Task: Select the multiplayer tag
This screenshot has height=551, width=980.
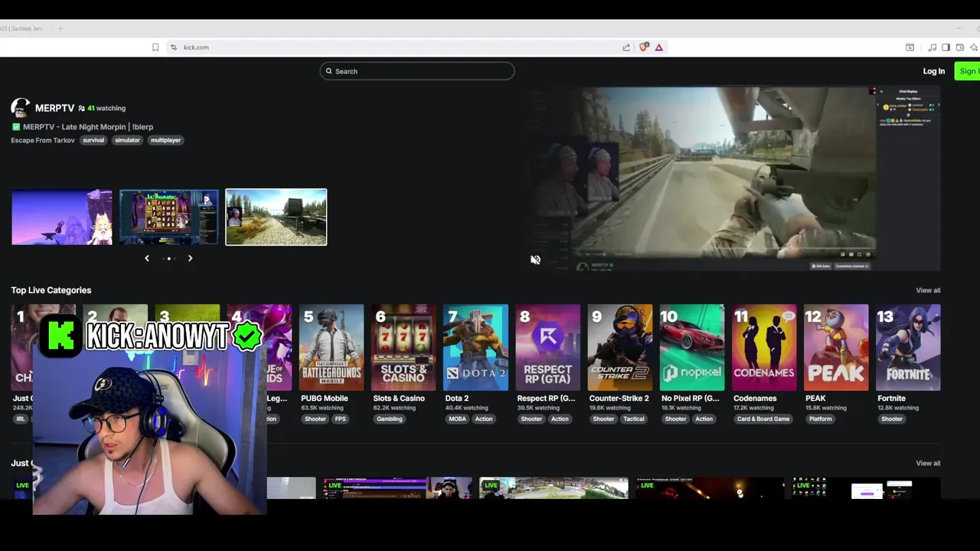Action: (165, 140)
